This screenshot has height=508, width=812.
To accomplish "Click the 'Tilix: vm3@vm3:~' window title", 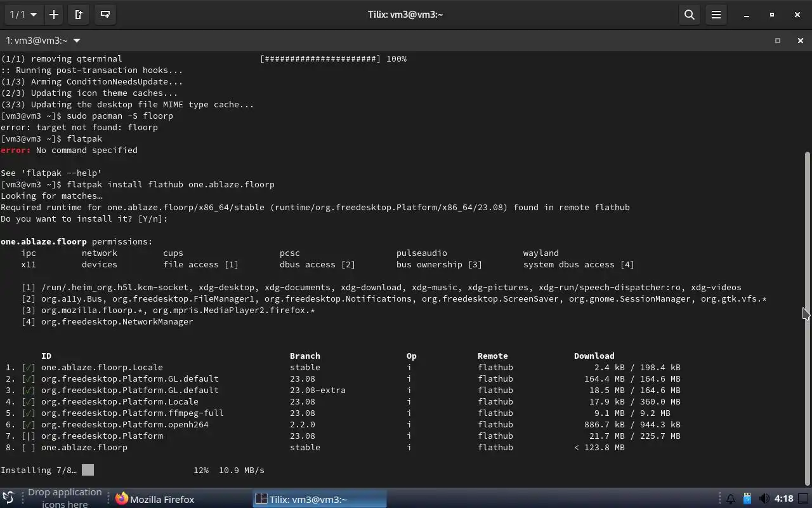I will (x=405, y=14).
